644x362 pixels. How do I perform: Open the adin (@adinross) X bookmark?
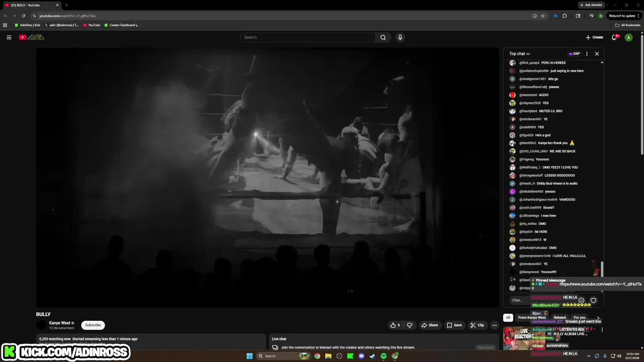click(61, 25)
